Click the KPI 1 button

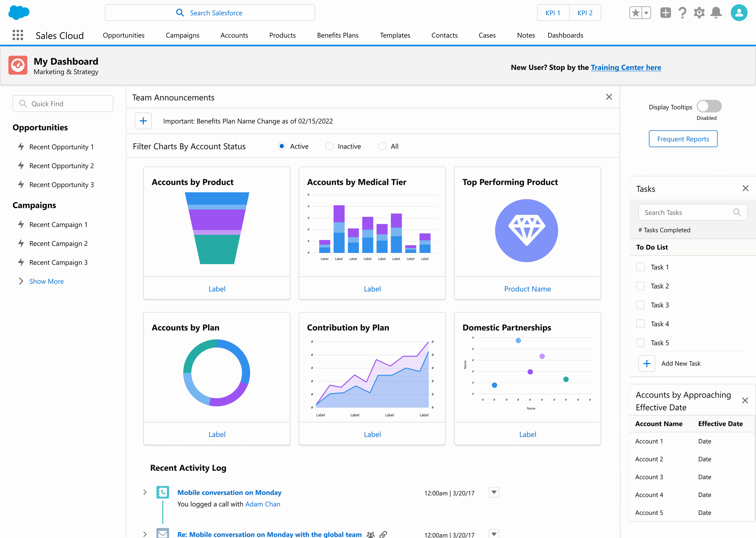click(x=553, y=13)
